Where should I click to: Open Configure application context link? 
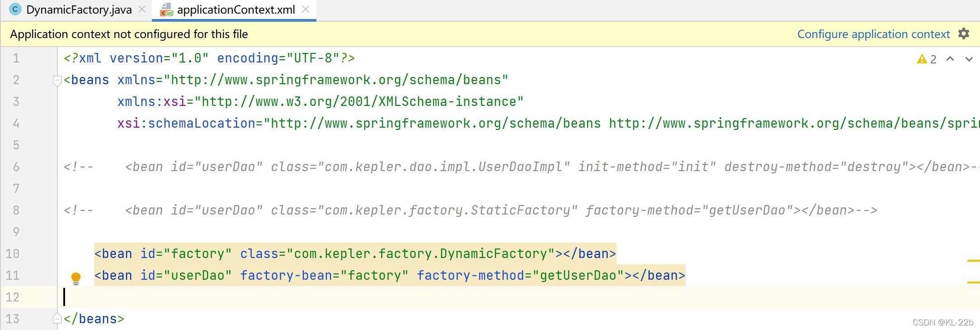873,34
